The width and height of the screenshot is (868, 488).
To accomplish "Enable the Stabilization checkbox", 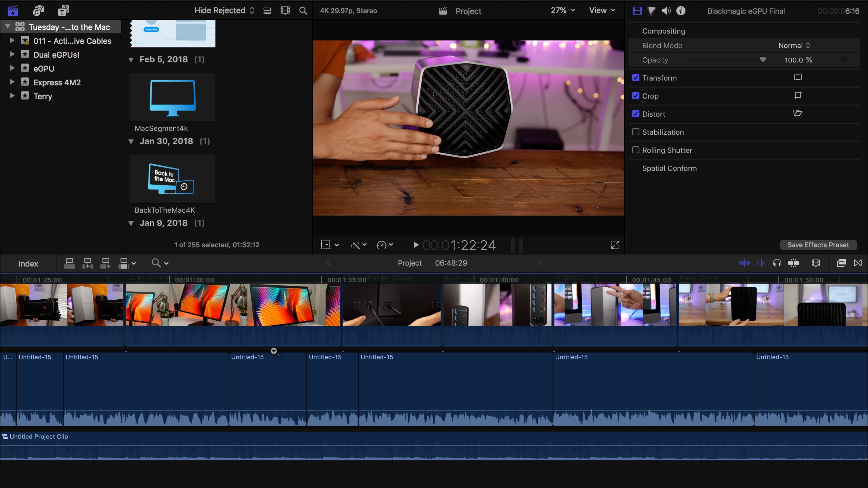I will tap(635, 132).
